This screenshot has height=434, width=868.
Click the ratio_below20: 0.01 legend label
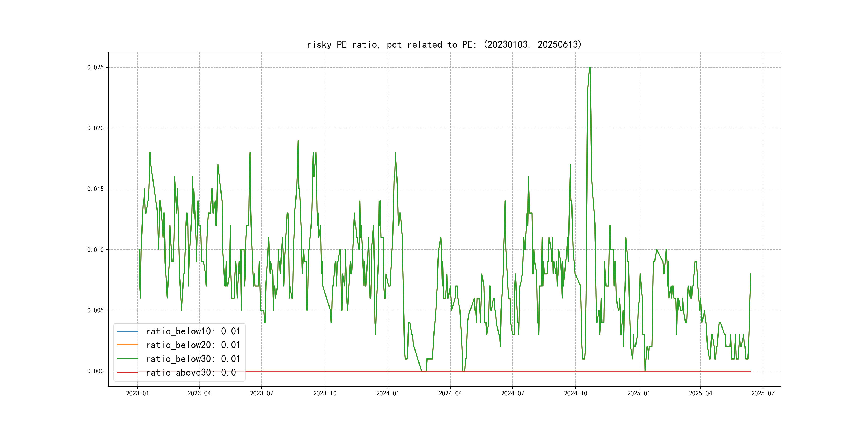[x=193, y=345]
